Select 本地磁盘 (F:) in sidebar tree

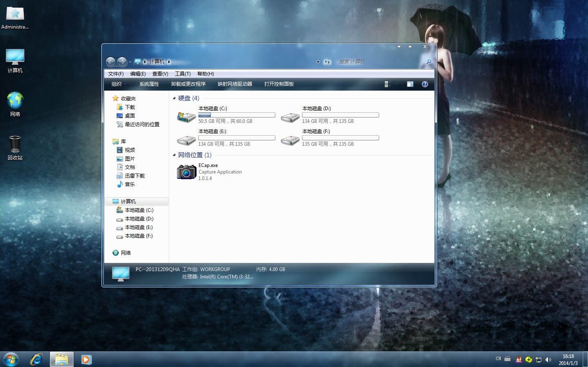135,236
